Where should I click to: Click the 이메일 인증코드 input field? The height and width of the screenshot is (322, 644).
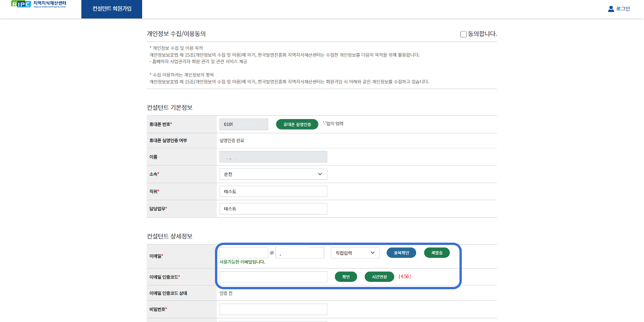coord(273,277)
